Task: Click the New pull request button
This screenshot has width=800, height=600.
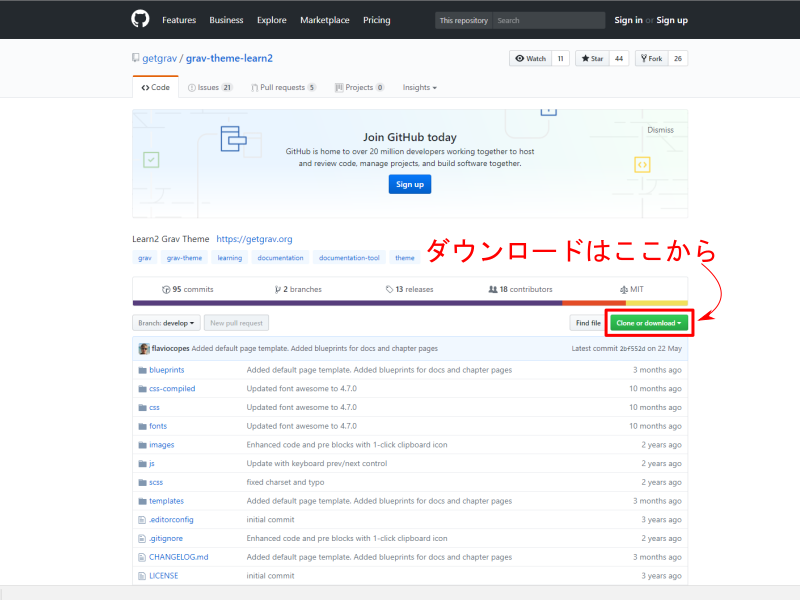Action: tap(236, 323)
